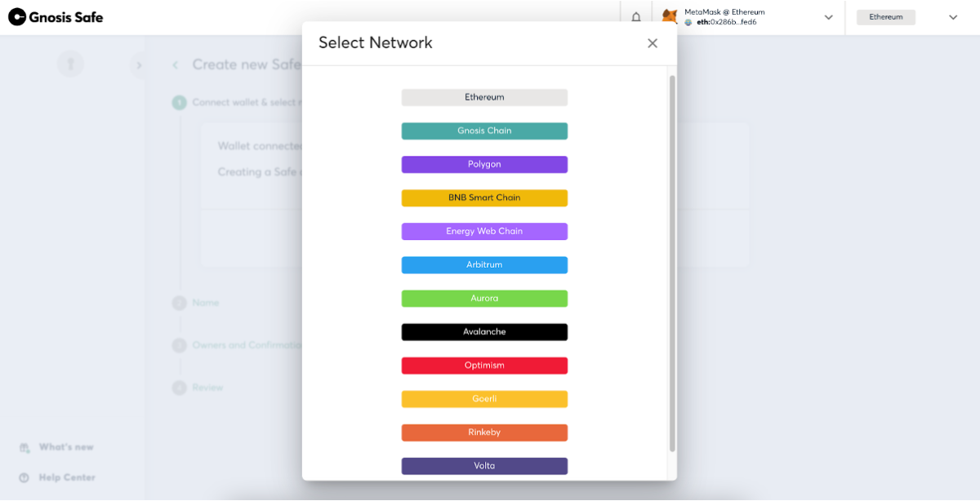Viewport: 980px width, 501px height.
Task: Click the What's new gift icon
Action: pyautogui.click(x=24, y=447)
